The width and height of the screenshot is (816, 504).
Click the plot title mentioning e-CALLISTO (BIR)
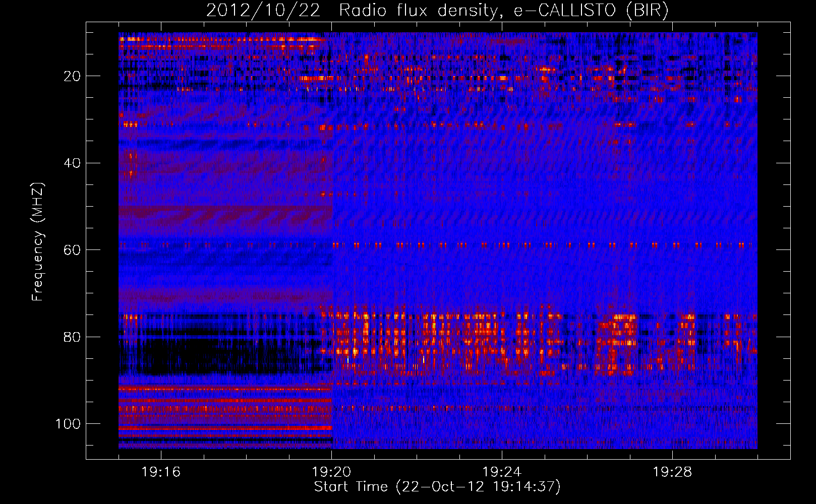point(437,10)
